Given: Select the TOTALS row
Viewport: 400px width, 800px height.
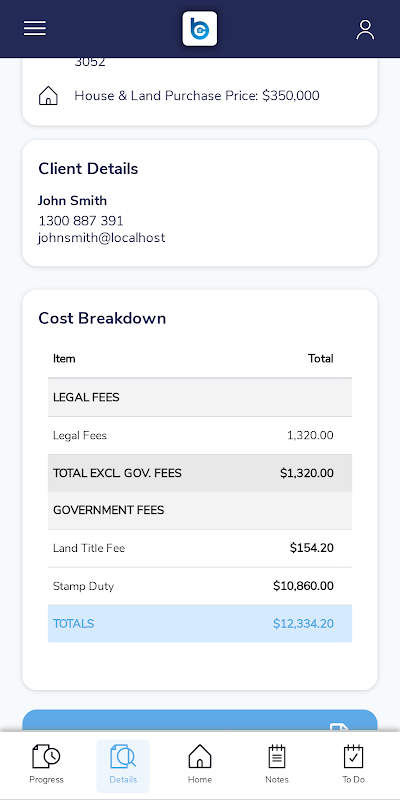Looking at the screenshot, I should 200,623.
